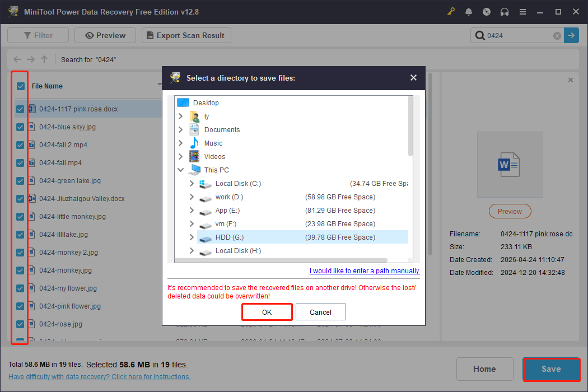Viewport: 588px width, 392px height.
Task: Click the Save button
Action: (551, 369)
